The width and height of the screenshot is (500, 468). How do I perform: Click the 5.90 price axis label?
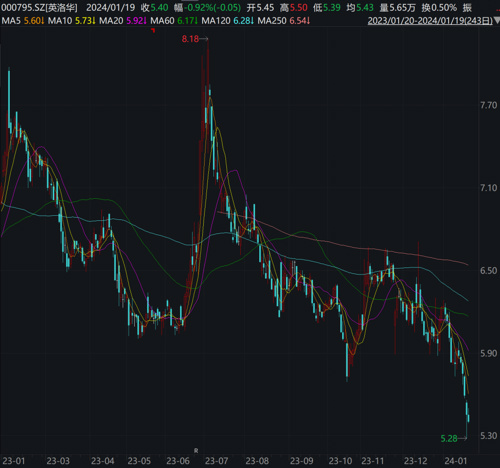click(x=488, y=353)
